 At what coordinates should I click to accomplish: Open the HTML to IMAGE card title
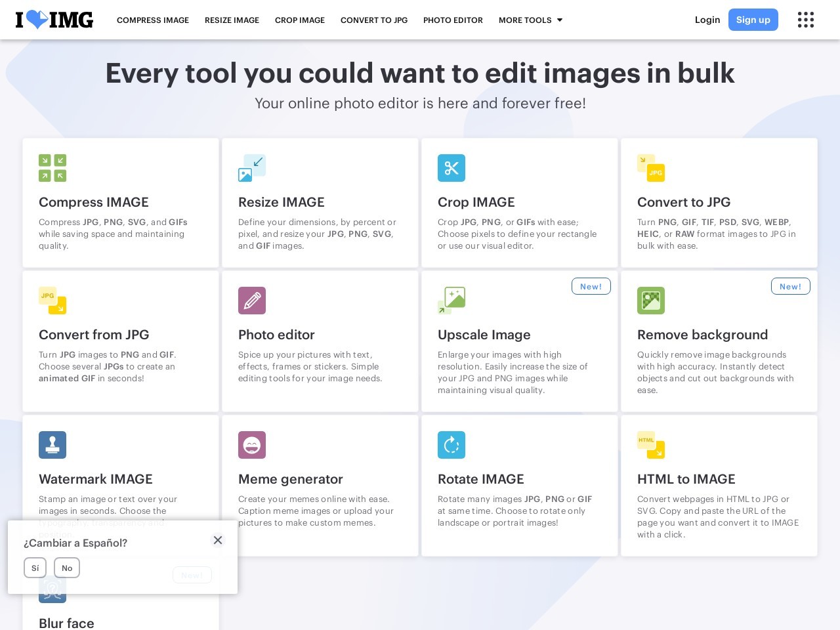[x=686, y=479]
